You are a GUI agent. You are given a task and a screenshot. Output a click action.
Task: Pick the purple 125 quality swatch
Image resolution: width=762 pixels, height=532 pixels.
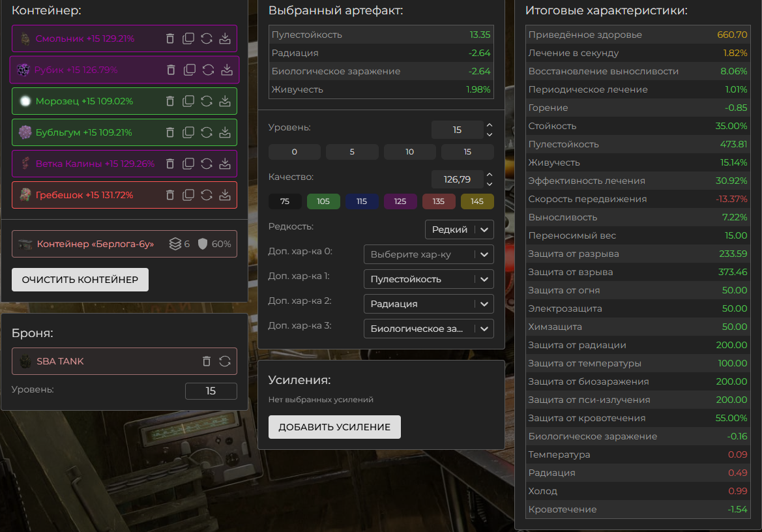[400, 201]
